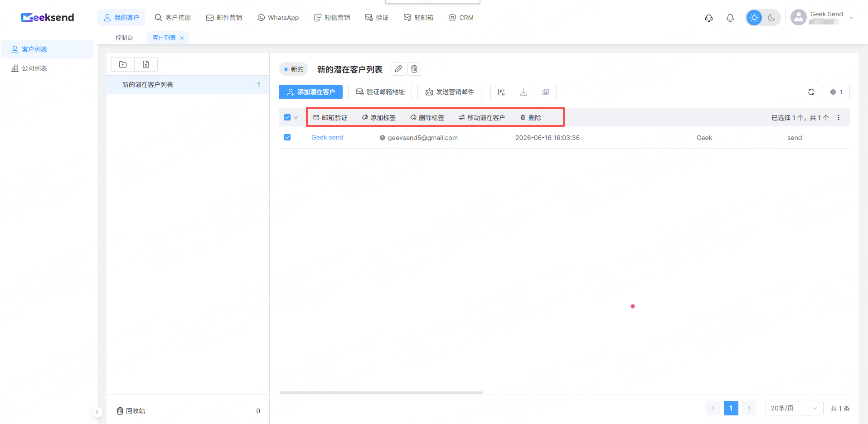The height and width of the screenshot is (424, 868).
Task: Click the list search icon next to download
Action: pos(501,92)
